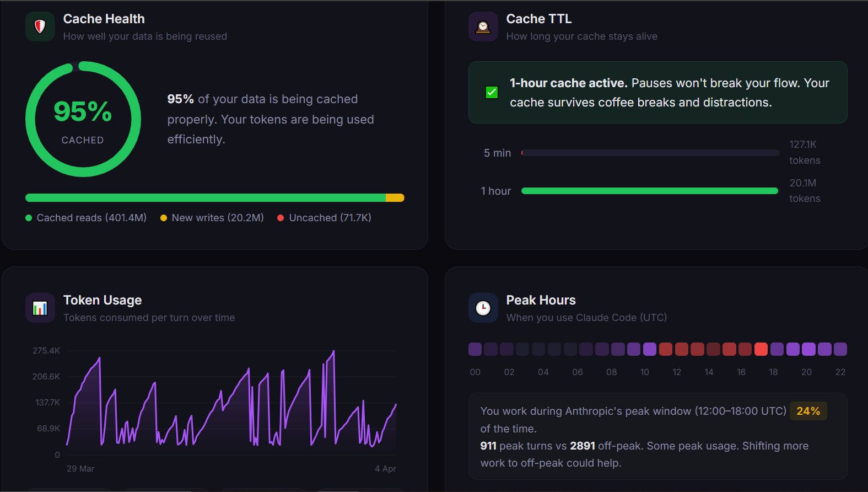Click the Cache Health shield icon
The width and height of the screenshot is (868, 492).
pyautogui.click(x=40, y=26)
